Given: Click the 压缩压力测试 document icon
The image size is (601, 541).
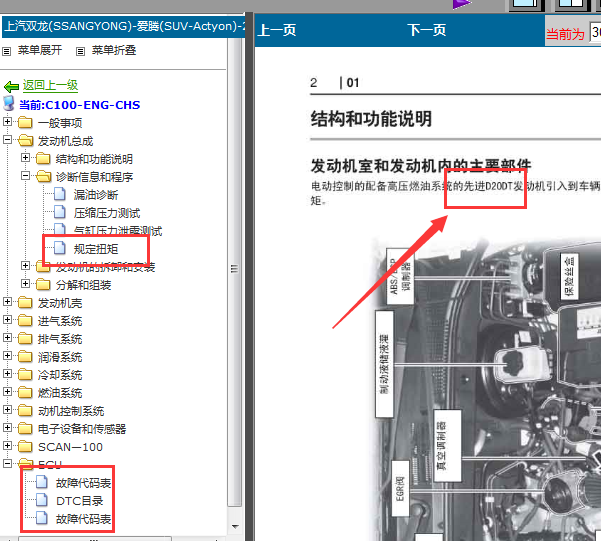Looking at the screenshot, I should [59, 212].
